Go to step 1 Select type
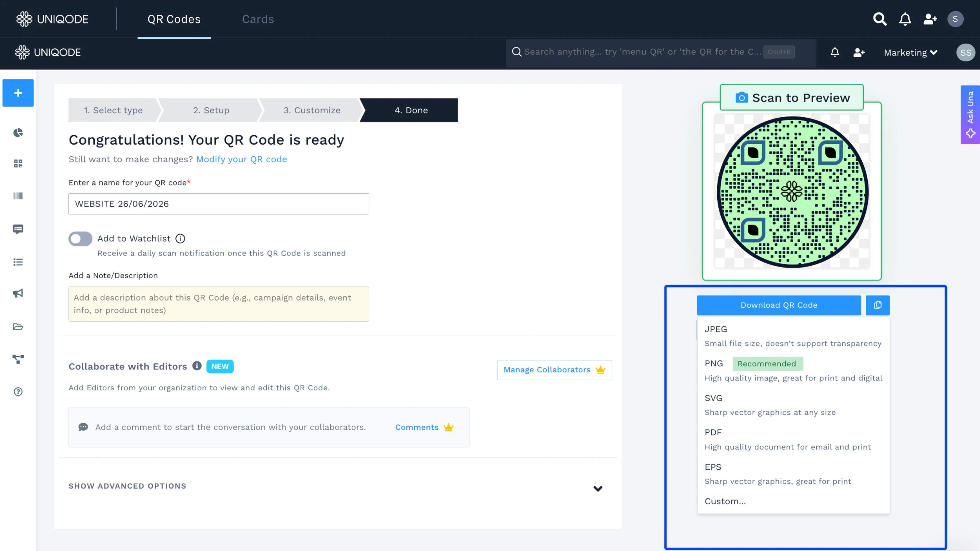The height and width of the screenshot is (551, 980). [x=113, y=110]
